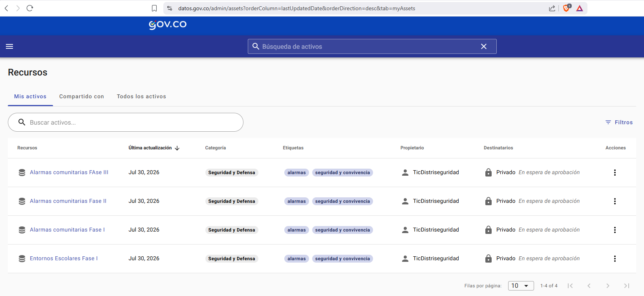Click dataset icon of Alarmas comunitarias Fase II

click(22, 201)
